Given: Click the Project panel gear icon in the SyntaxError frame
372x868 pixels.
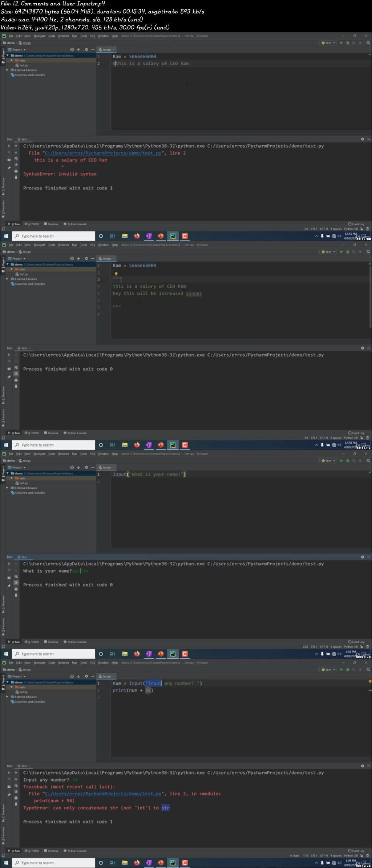Looking at the screenshot, I should click(86, 50).
